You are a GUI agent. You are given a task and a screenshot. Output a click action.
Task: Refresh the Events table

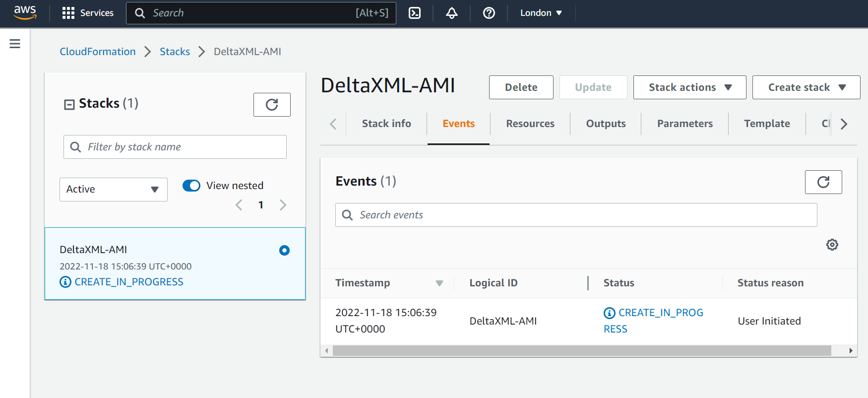point(823,182)
